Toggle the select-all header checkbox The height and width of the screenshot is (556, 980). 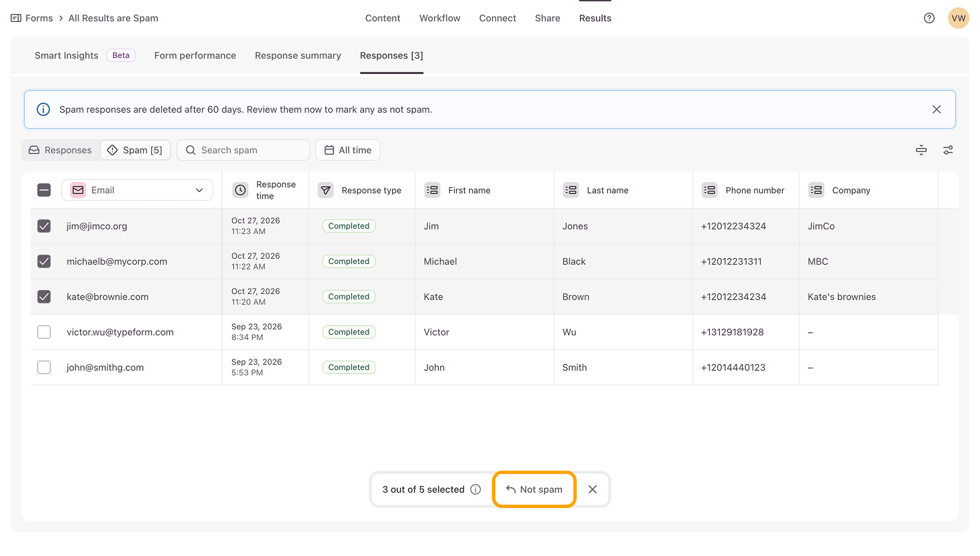[x=44, y=190]
